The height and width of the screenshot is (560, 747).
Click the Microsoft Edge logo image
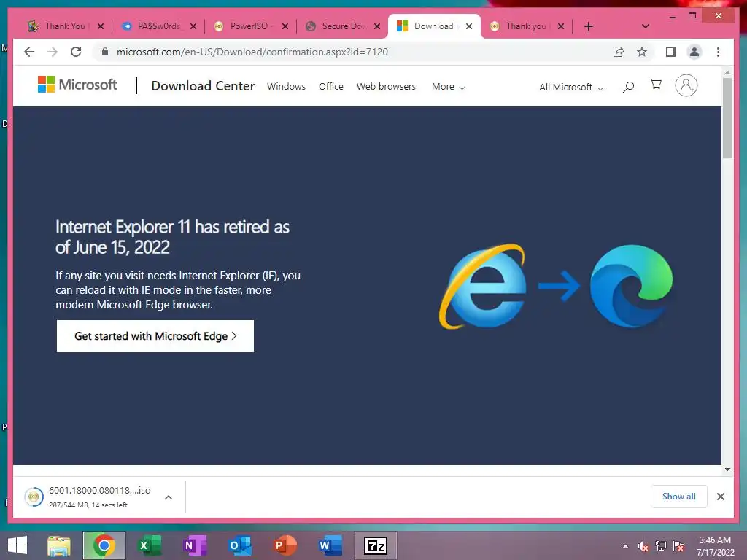coord(631,286)
